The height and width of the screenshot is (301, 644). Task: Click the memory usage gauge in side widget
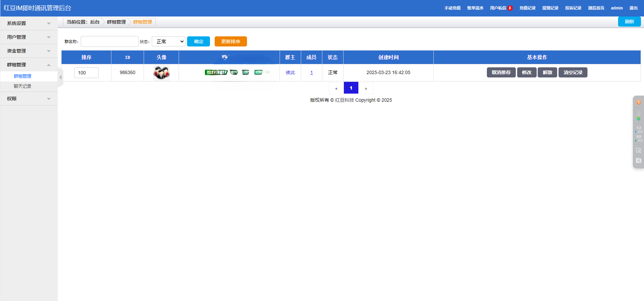638,115
